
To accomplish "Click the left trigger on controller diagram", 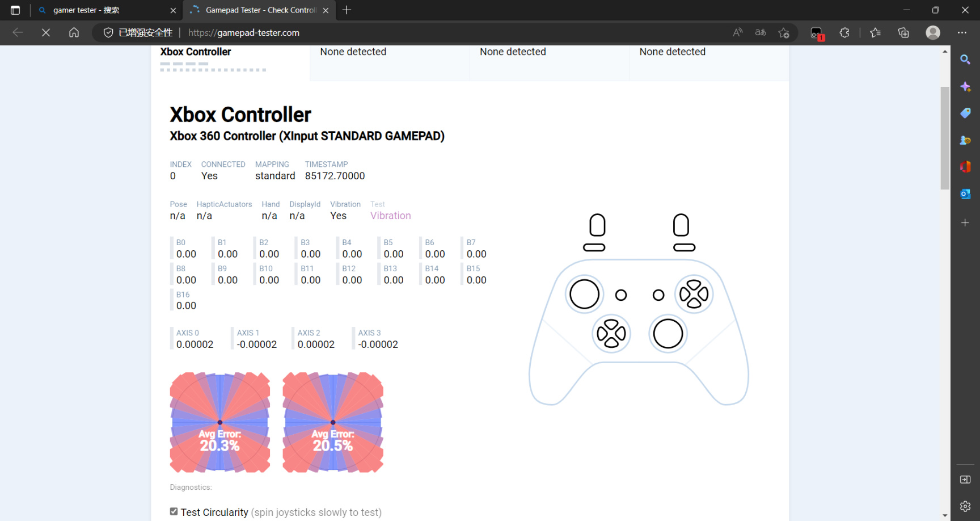I will [x=597, y=225].
